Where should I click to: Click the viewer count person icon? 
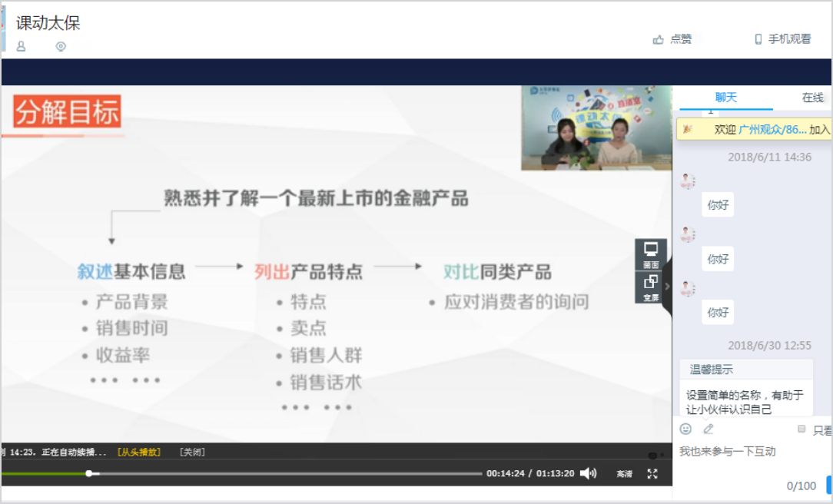[22, 47]
